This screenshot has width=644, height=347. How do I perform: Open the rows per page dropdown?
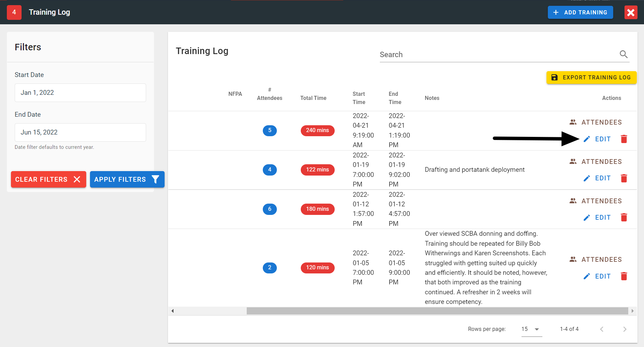[531, 329]
